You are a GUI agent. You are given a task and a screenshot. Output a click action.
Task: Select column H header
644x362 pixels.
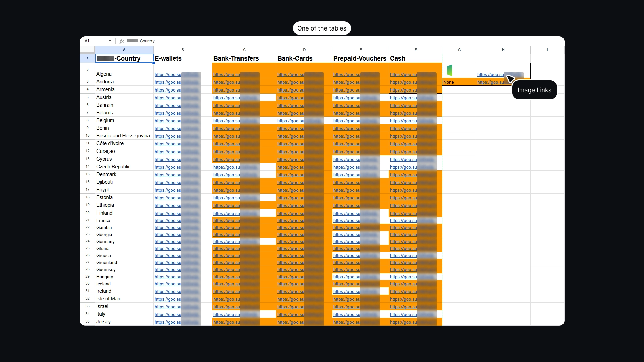tap(503, 50)
